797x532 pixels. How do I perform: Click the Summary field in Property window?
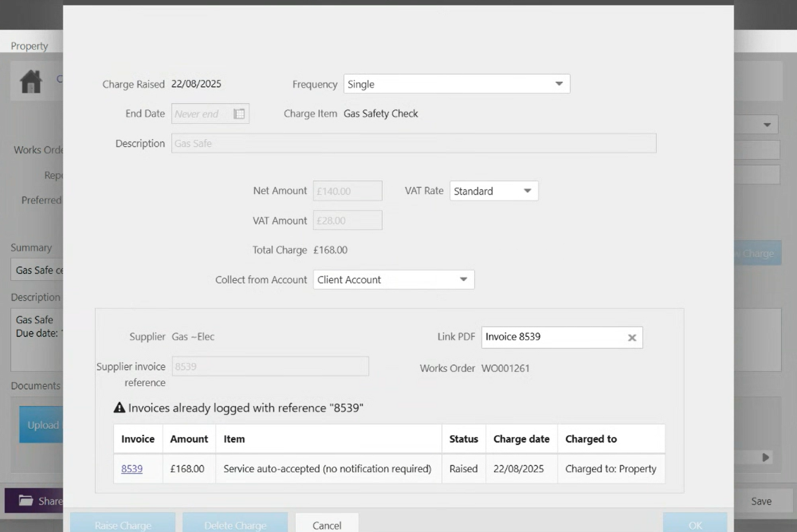37,270
